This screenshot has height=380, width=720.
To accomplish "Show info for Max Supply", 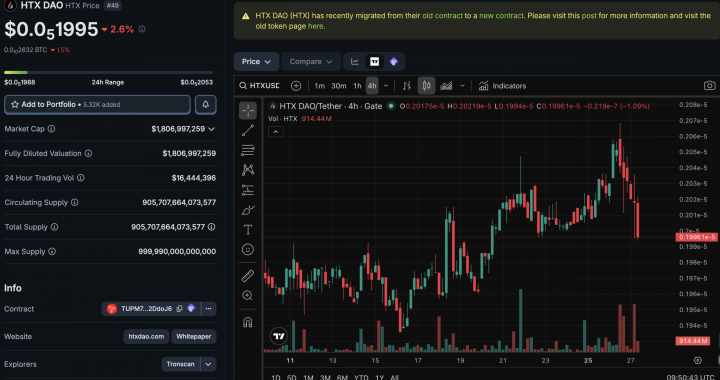I will click(52, 251).
